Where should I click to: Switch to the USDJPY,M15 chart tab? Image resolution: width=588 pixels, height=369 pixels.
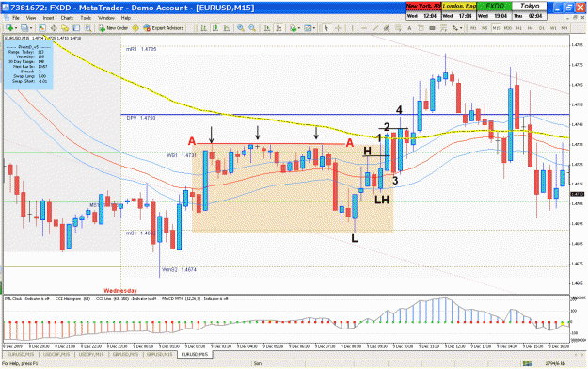(x=91, y=354)
